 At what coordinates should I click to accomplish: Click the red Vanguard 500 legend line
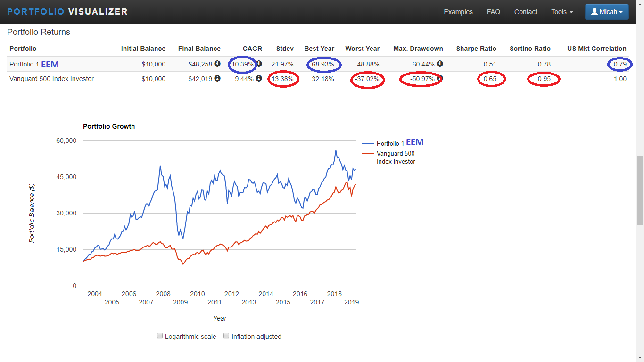click(368, 153)
